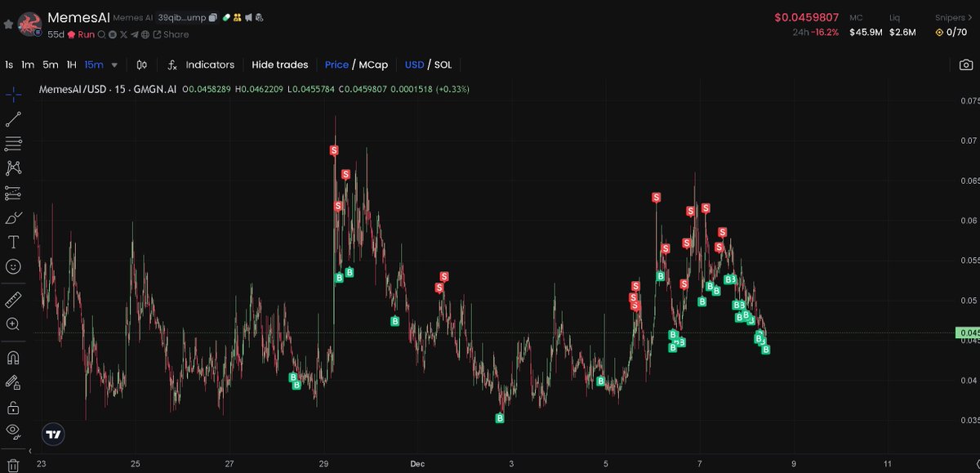Select the 15m timeframe

pos(94,65)
